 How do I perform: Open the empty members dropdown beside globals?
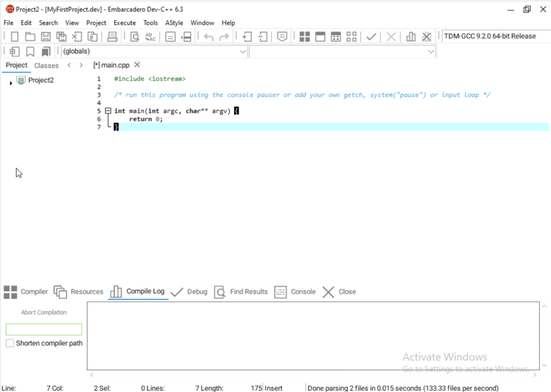pyautogui.click(x=343, y=51)
